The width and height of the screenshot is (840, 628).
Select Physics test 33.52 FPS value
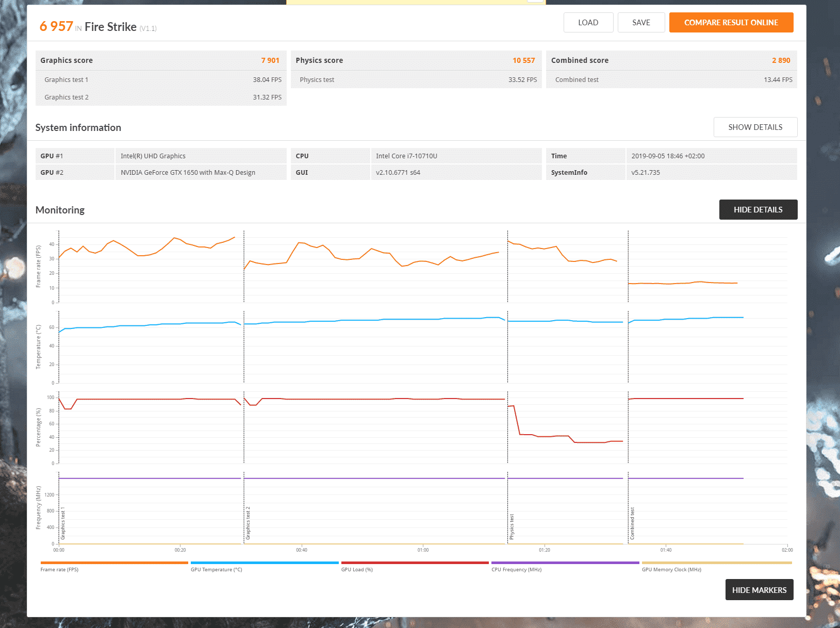pos(522,80)
